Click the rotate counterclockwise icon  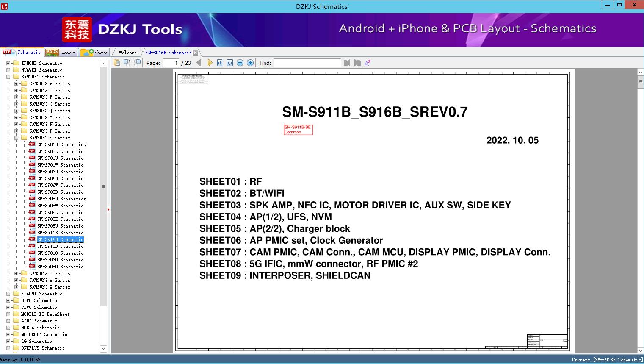pos(127,63)
